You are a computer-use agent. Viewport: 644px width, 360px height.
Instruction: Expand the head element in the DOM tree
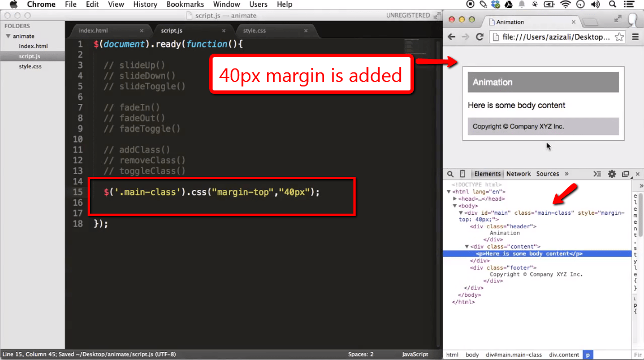pos(455,198)
